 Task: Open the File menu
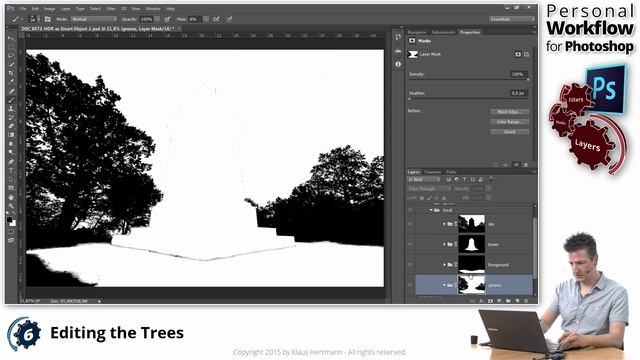(x=23, y=9)
